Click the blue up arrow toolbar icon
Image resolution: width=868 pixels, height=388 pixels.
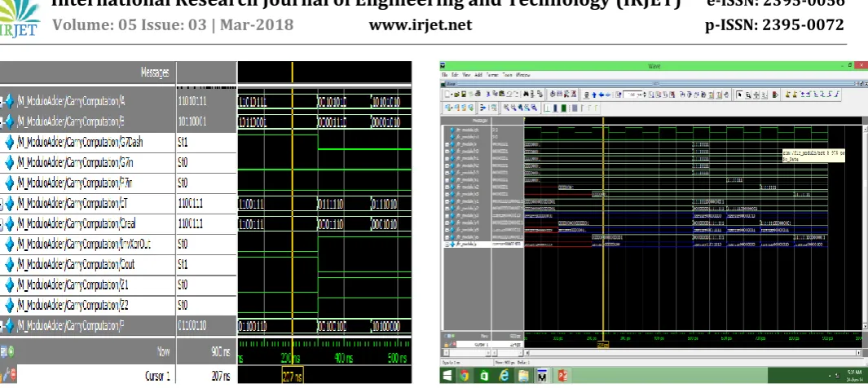coord(594,95)
